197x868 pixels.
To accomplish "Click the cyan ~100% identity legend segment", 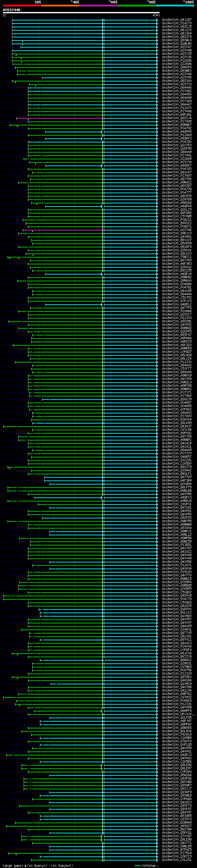I will [175, 6].
